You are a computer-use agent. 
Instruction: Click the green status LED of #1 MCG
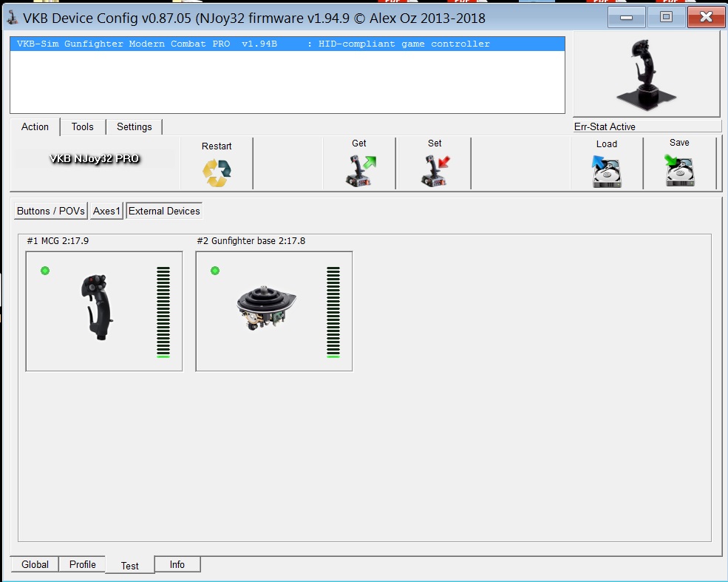(45, 271)
